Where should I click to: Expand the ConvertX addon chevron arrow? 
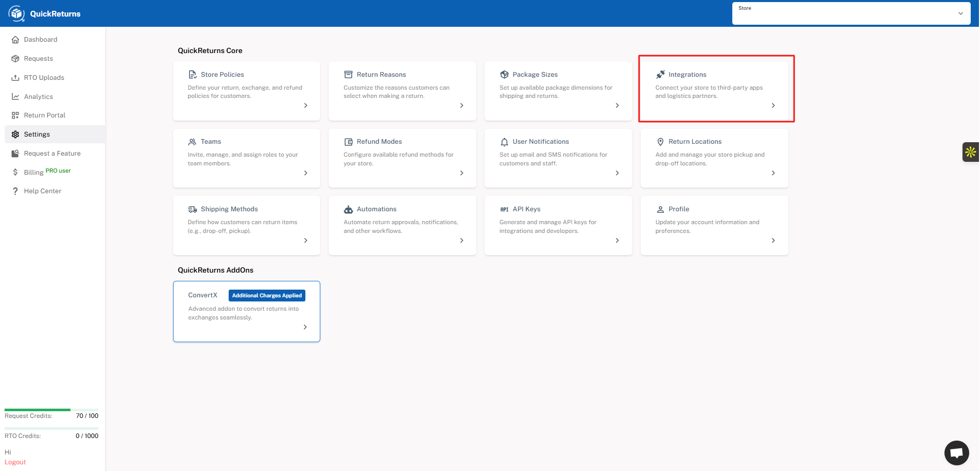click(x=305, y=327)
